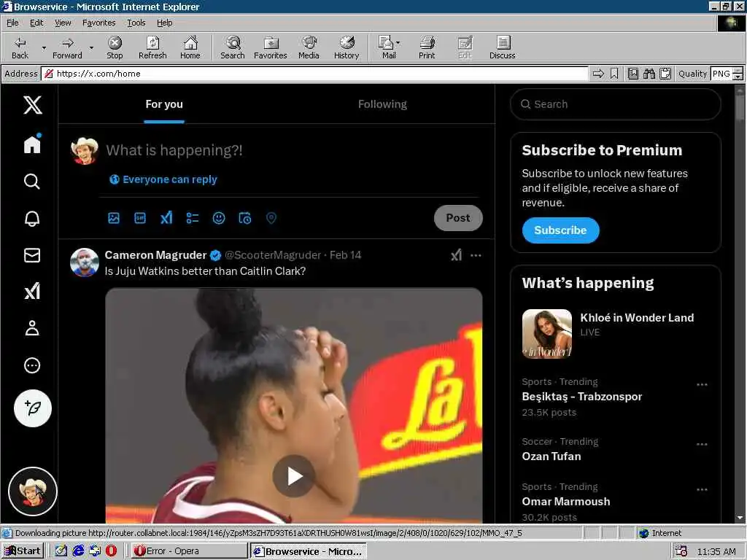747x560 pixels.
Task: Open Explore search icon in sidebar
Action: (x=32, y=182)
